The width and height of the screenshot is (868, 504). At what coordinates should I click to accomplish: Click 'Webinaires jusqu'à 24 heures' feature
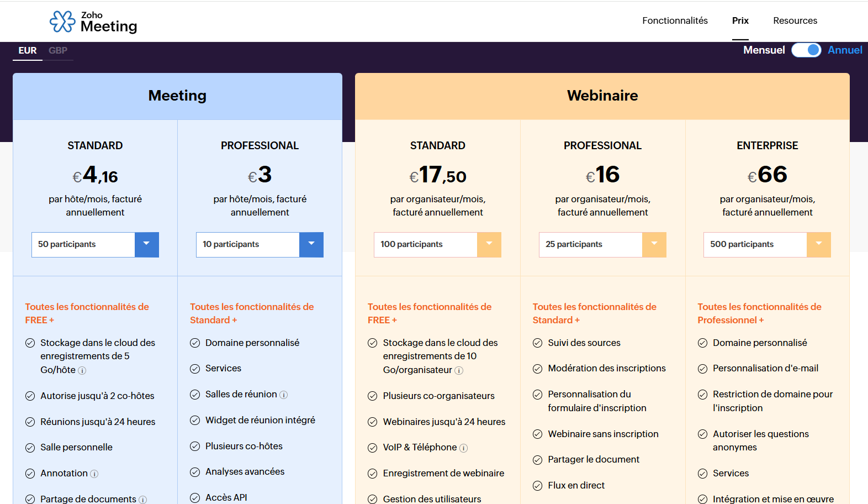tap(444, 422)
